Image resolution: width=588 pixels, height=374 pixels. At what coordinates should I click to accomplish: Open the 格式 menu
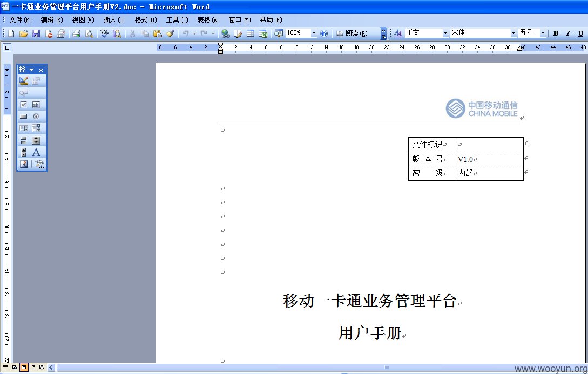(x=145, y=20)
